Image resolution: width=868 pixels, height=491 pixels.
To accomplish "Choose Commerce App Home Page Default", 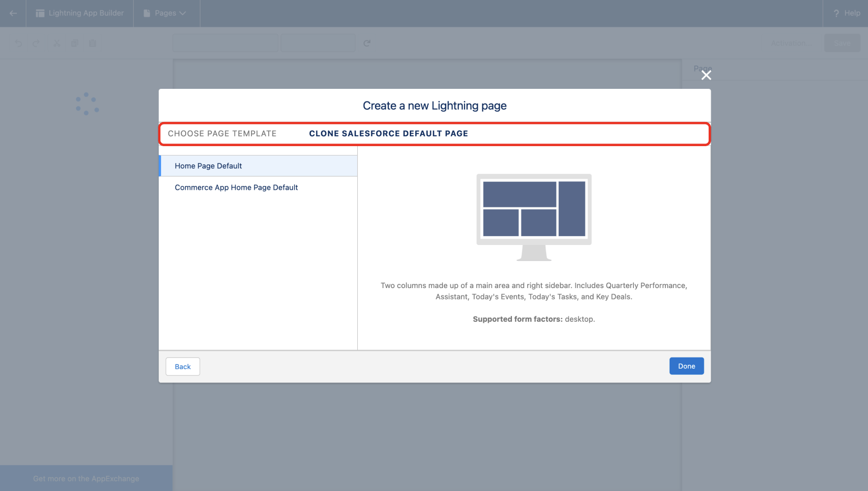I will 258,187.
